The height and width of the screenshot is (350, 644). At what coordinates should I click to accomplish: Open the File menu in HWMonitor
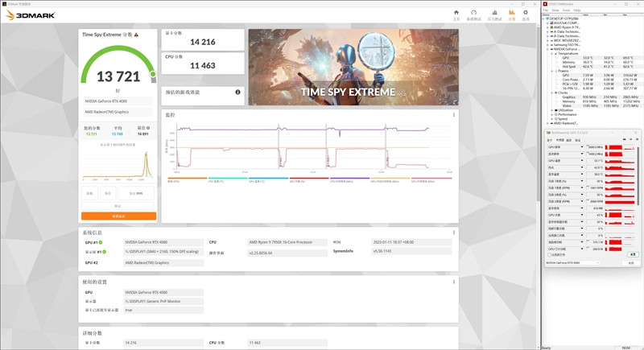click(546, 10)
